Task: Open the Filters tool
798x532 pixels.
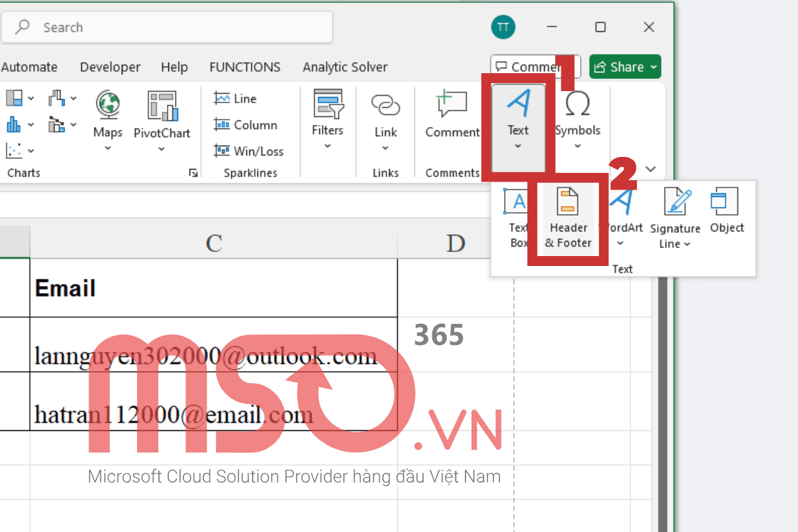Action: [x=327, y=120]
